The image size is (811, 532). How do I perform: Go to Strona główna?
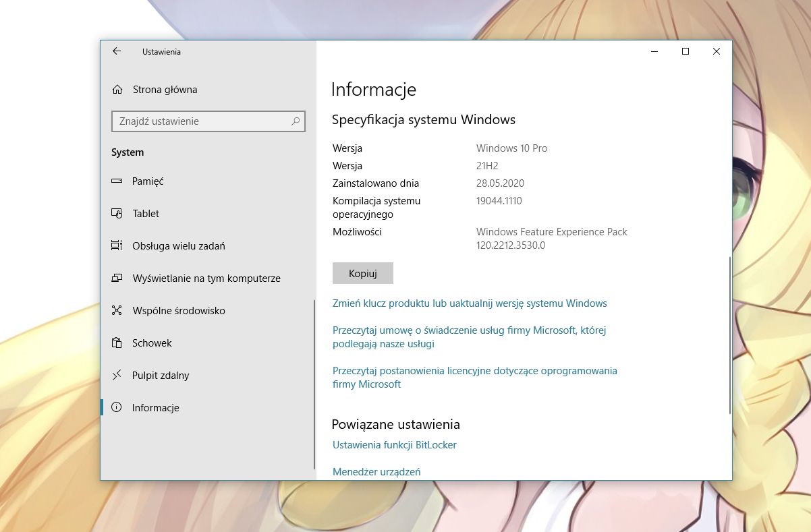(208, 90)
